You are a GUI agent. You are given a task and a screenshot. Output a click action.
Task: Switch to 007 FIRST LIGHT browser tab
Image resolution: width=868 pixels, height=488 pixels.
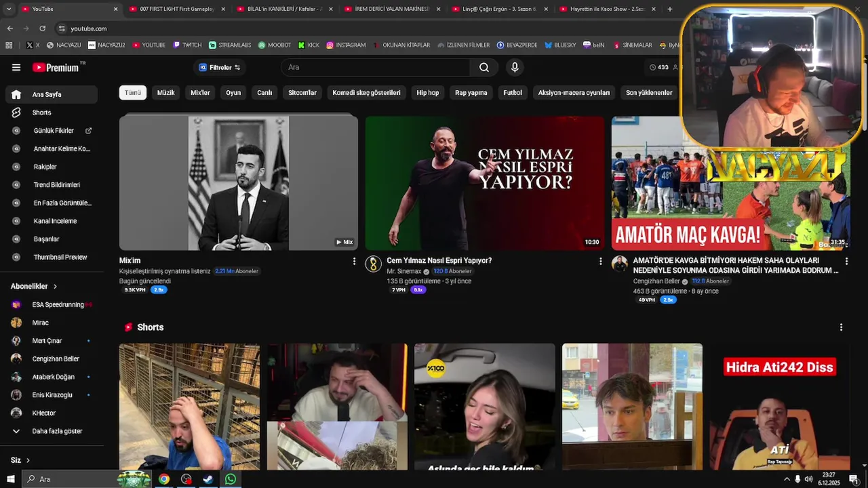176,9
